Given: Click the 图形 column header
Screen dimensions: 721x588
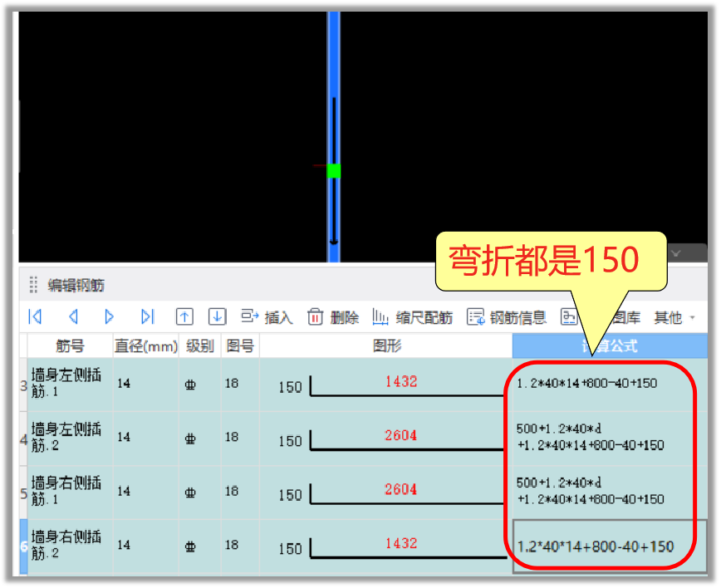Looking at the screenshot, I should [386, 345].
